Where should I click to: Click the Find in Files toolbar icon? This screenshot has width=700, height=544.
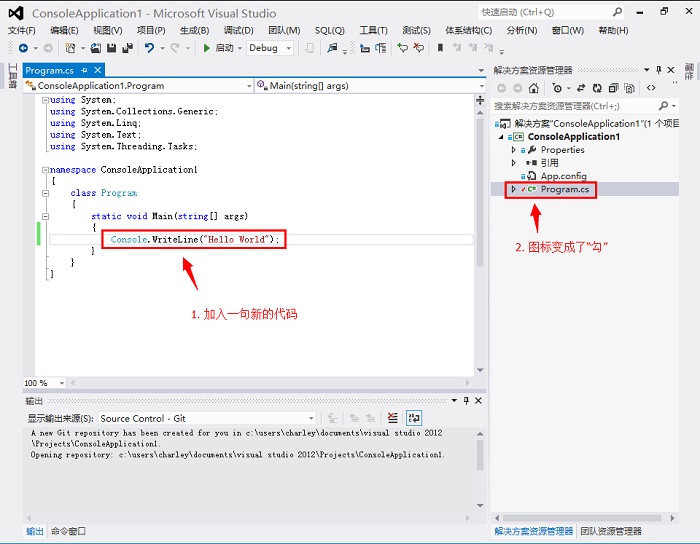332,48
